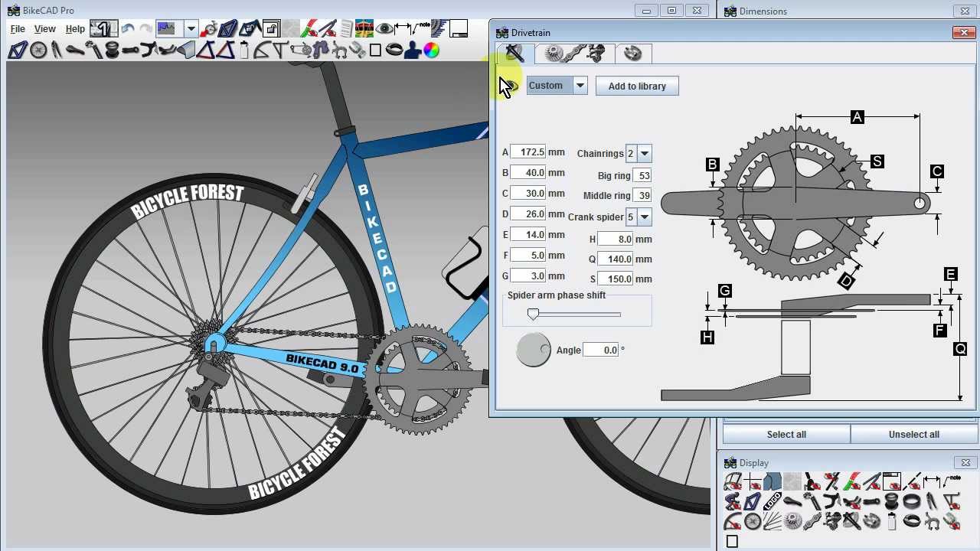Open the Stem dialog toolbar icon
This screenshot has width=980, height=551.
(x=130, y=51)
